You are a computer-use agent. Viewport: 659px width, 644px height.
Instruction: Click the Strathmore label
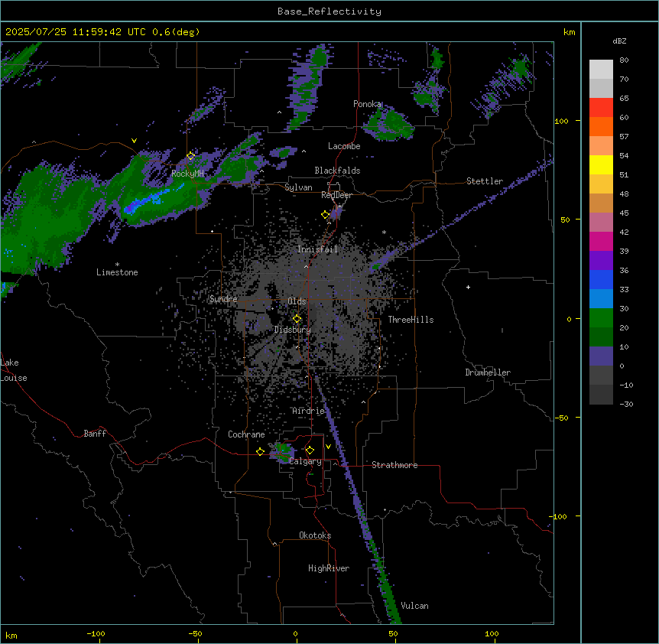point(394,465)
